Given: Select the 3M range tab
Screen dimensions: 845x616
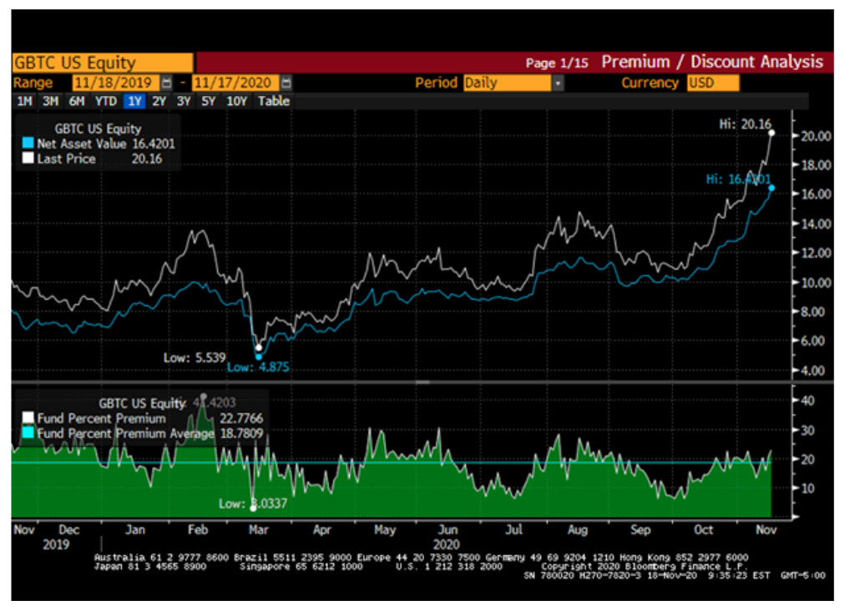Looking at the screenshot, I should (x=51, y=101).
